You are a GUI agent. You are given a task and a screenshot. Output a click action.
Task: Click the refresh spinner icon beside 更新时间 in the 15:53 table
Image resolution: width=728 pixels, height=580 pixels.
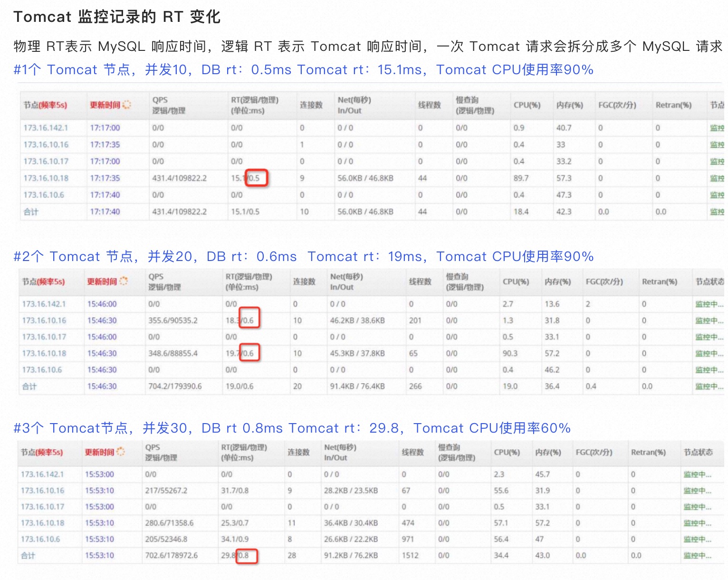[x=121, y=452]
